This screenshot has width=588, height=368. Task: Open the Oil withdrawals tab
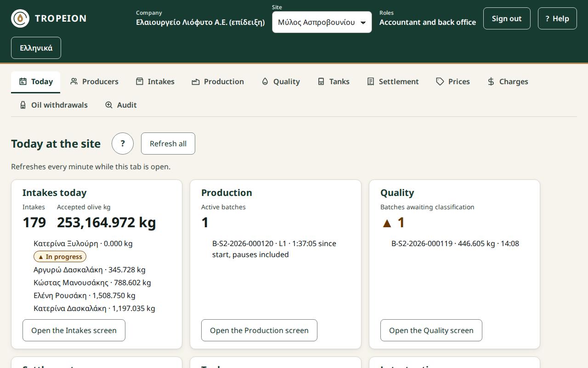pos(54,105)
